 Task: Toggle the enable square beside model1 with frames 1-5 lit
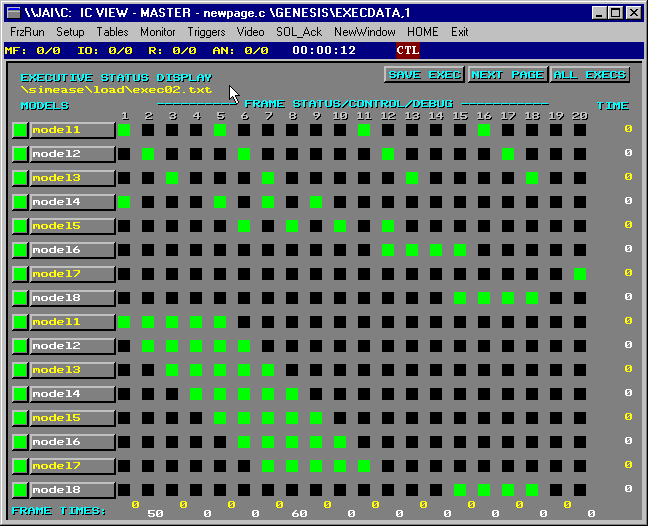tap(20, 321)
